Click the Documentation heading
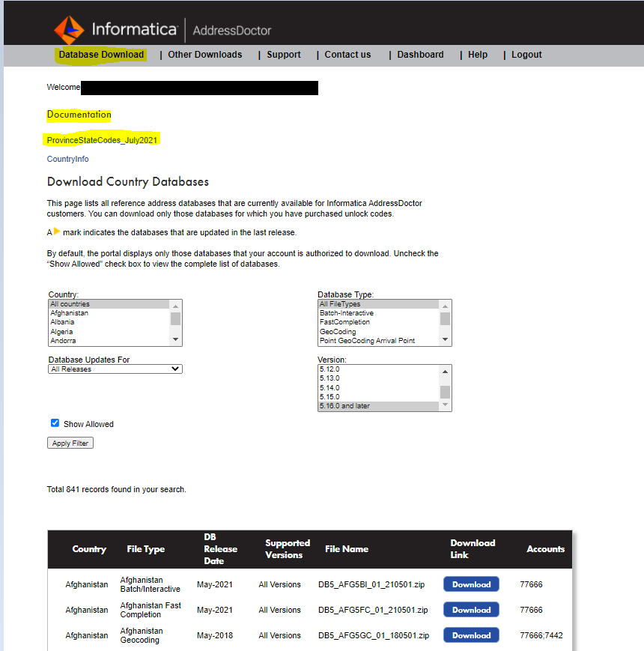Viewport: 644px width, 651px height. [x=79, y=115]
